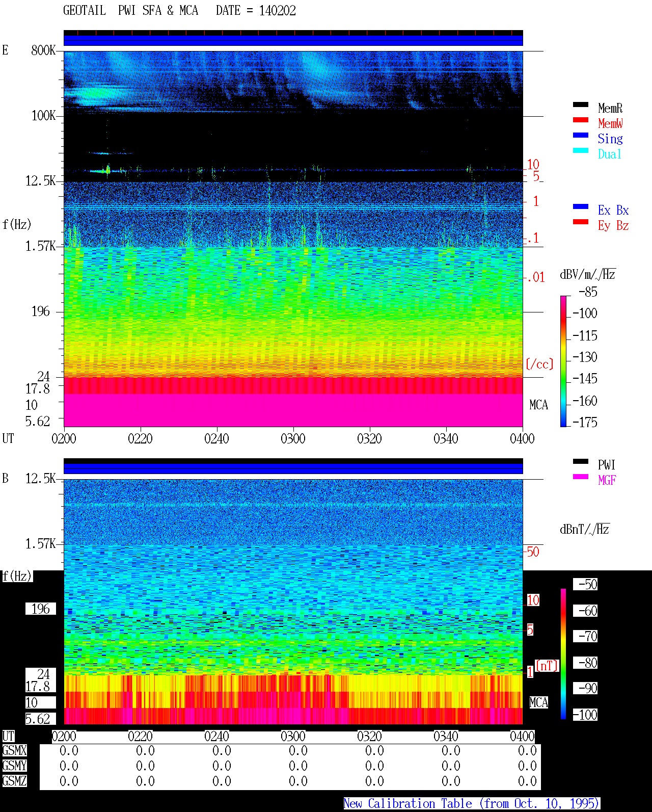Screen dimensions: 652x812
Task: Click the -80 color scale value
Action: point(586,663)
